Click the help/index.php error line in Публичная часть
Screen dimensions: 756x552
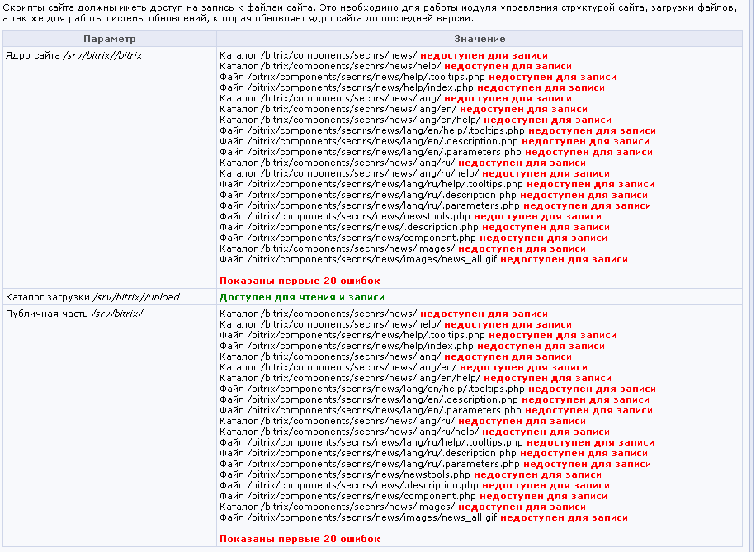pyautogui.click(x=412, y=346)
